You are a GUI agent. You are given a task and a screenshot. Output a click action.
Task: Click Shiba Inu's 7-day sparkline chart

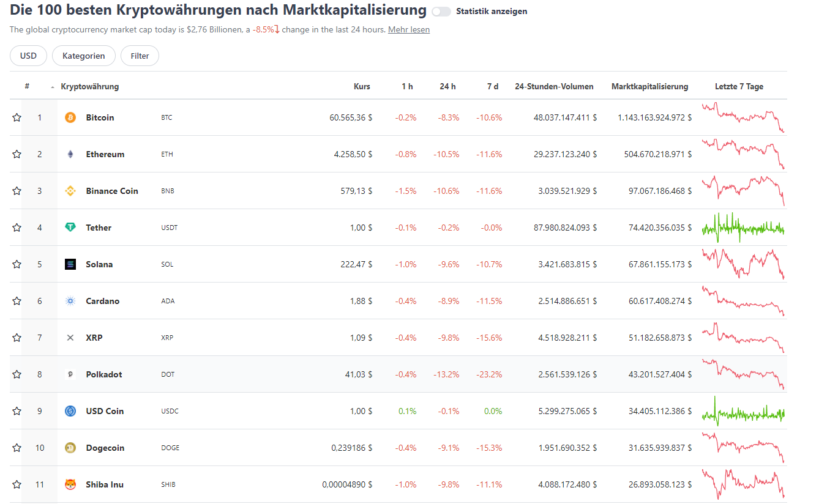click(x=743, y=484)
